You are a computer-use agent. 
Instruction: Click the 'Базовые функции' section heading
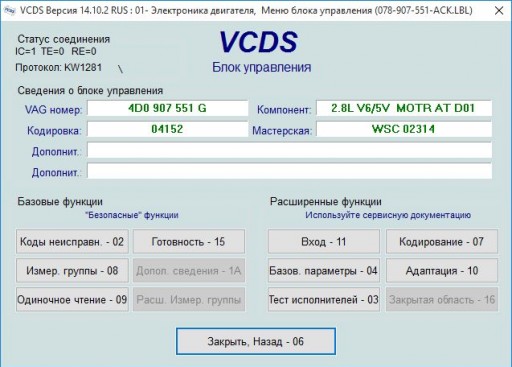(60, 202)
